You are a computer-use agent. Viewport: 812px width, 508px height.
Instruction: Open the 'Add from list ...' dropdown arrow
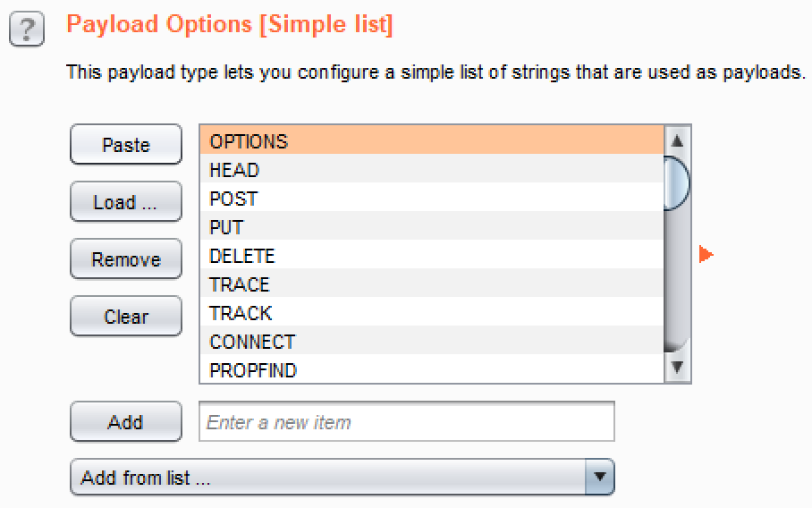coord(600,478)
